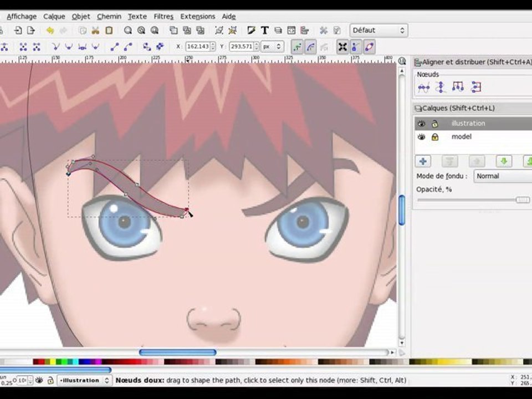532x399 pixels.
Task: Open the Filtres menu
Action: tap(163, 16)
